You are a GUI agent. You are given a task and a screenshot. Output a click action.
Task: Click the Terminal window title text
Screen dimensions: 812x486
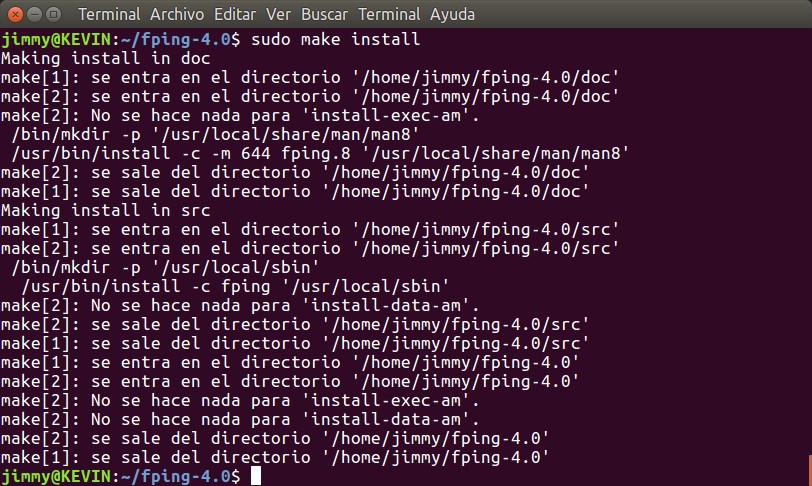coord(109,15)
